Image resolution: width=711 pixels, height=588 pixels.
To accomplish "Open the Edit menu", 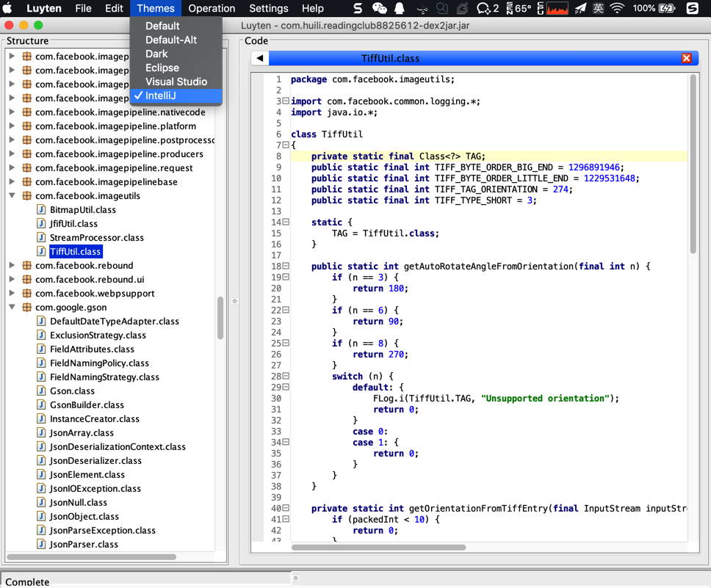I will pos(114,8).
